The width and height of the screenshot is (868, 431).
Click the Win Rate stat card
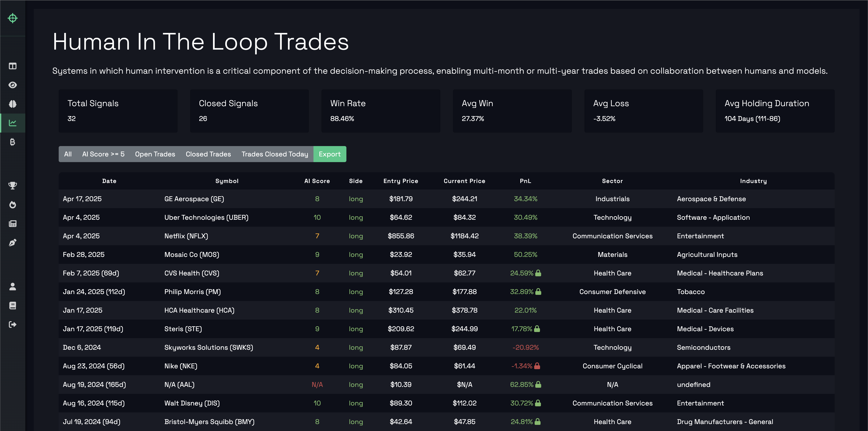click(381, 111)
